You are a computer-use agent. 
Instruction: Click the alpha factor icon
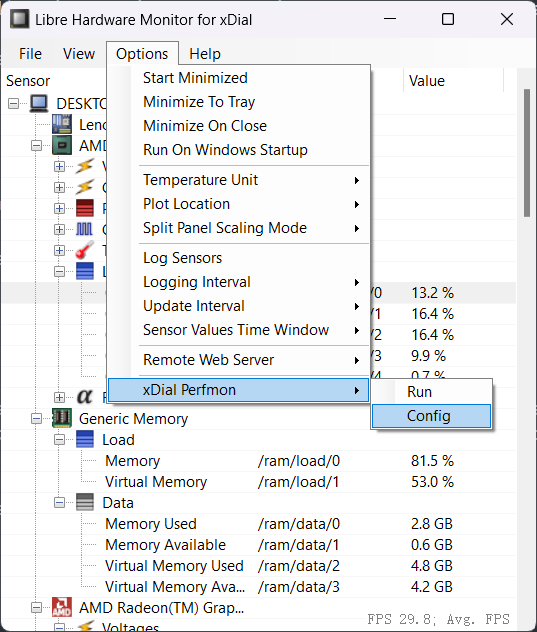pyautogui.click(x=85, y=397)
